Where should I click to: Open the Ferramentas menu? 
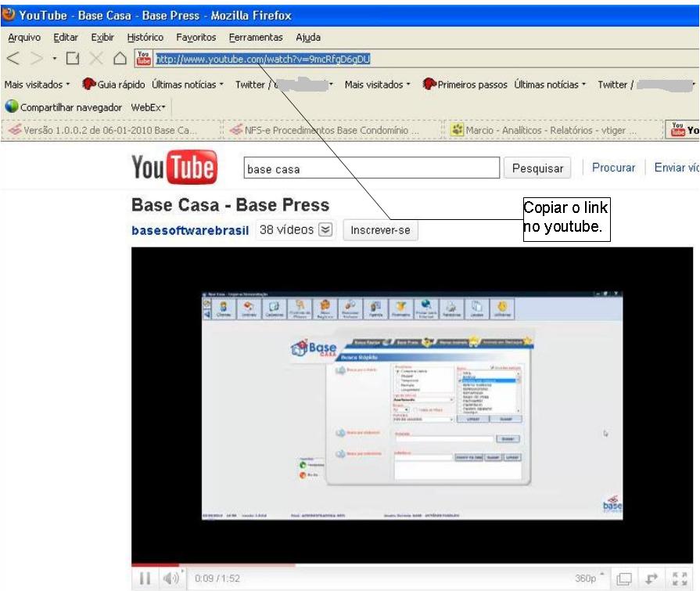click(256, 38)
